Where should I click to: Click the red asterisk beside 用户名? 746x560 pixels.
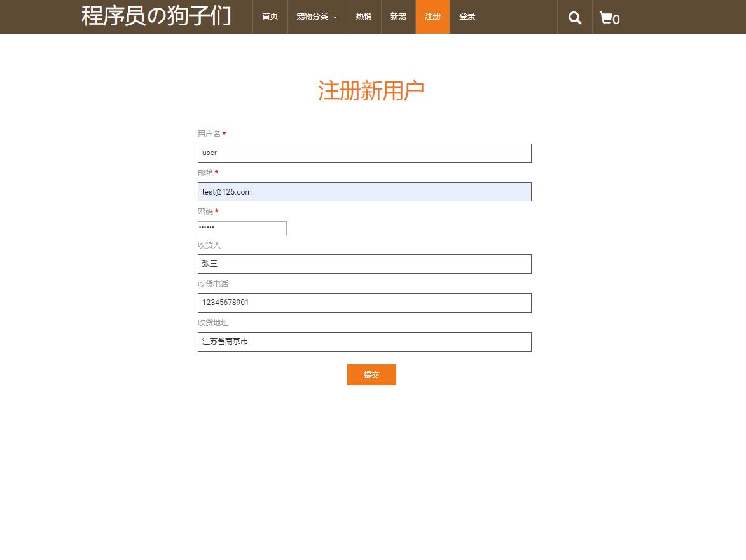(224, 133)
